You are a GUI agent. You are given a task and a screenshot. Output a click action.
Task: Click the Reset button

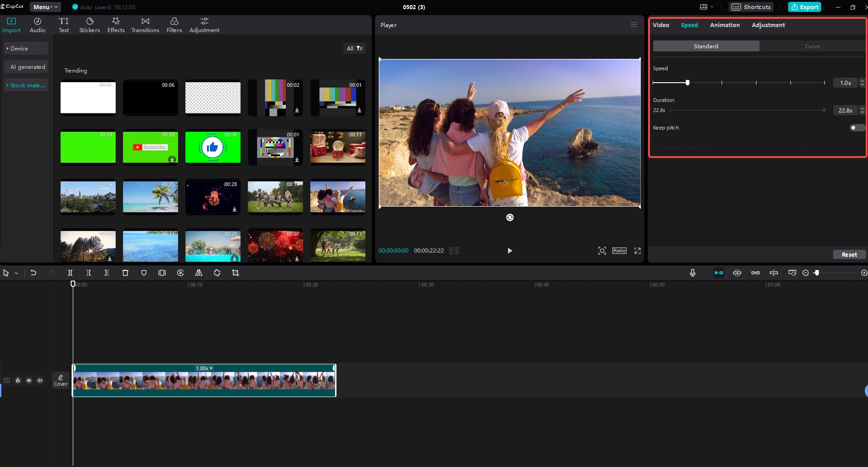pyautogui.click(x=849, y=254)
